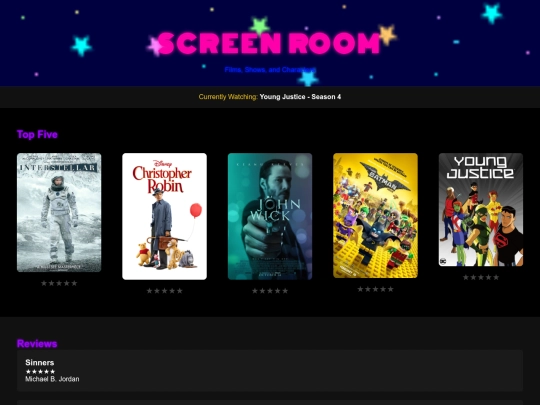Open the Young Justice poster
540x405 pixels.
(481, 210)
